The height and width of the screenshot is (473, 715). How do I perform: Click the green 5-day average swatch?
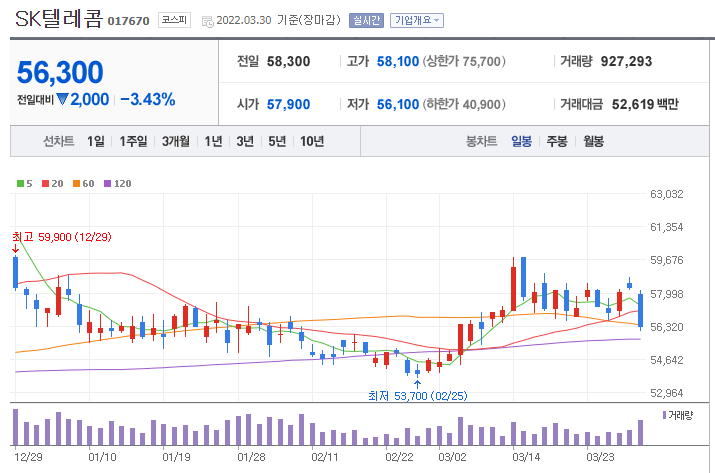[x=20, y=183]
